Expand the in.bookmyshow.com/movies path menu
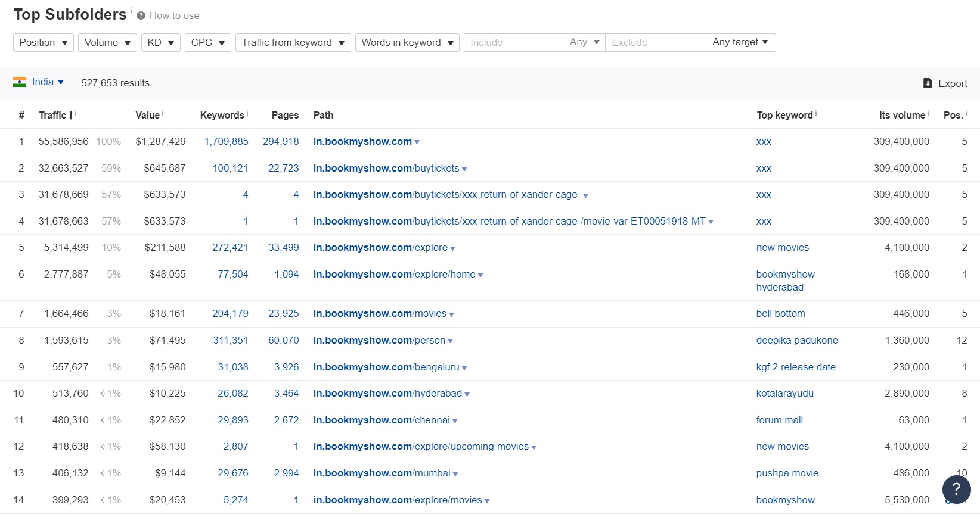Screen dimensions: 980x514 point(452,314)
